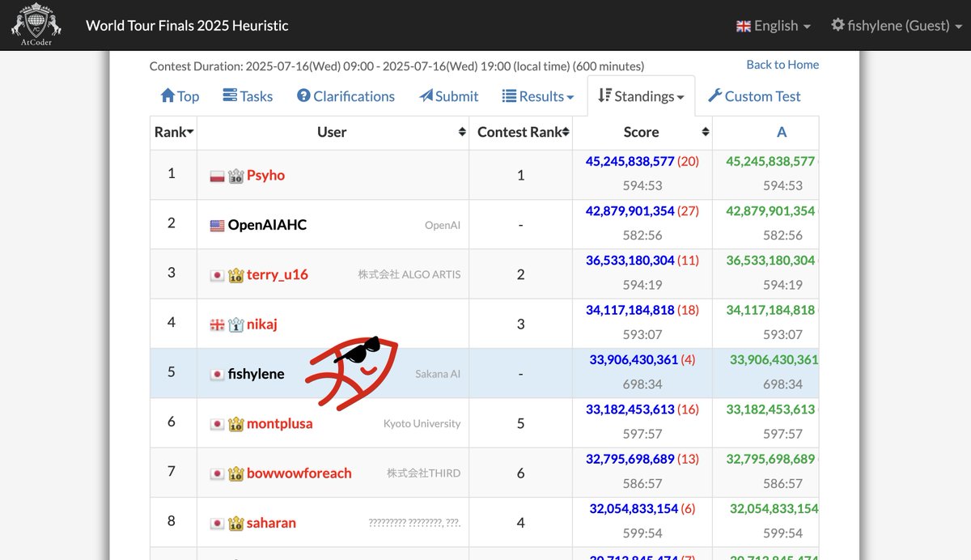
Task: Click the Japan flag next to bowwowforeach
Action: tap(217, 473)
